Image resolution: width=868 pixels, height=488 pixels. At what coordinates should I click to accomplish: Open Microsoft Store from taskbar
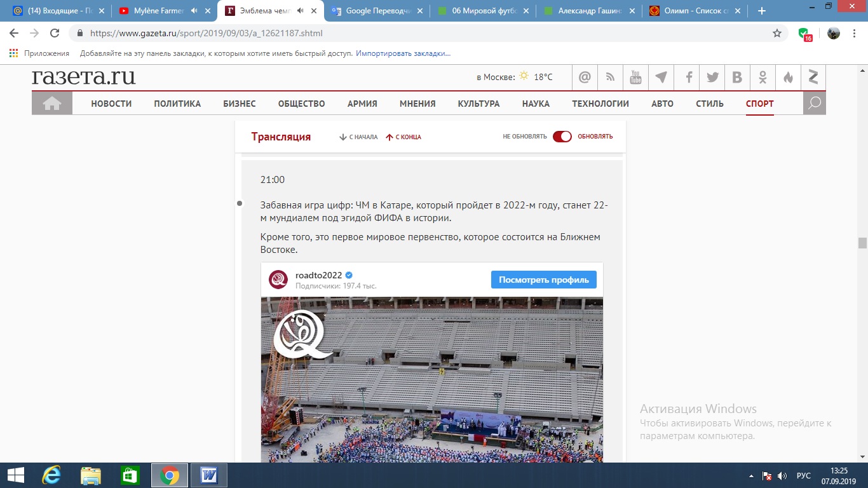pyautogui.click(x=130, y=475)
